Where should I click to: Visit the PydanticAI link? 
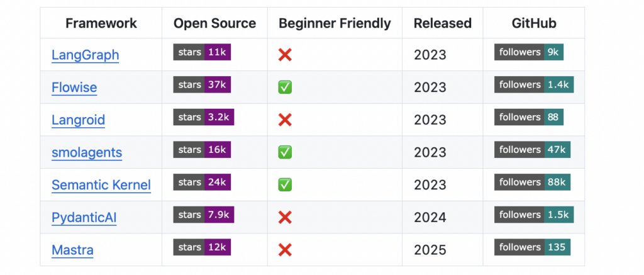coord(84,218)
